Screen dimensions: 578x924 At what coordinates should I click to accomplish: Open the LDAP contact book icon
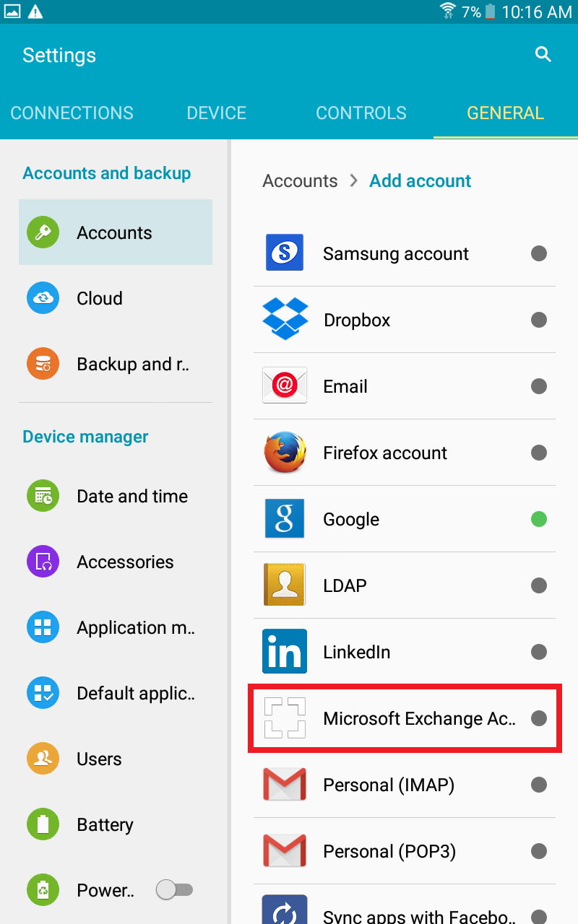[285, 585]
